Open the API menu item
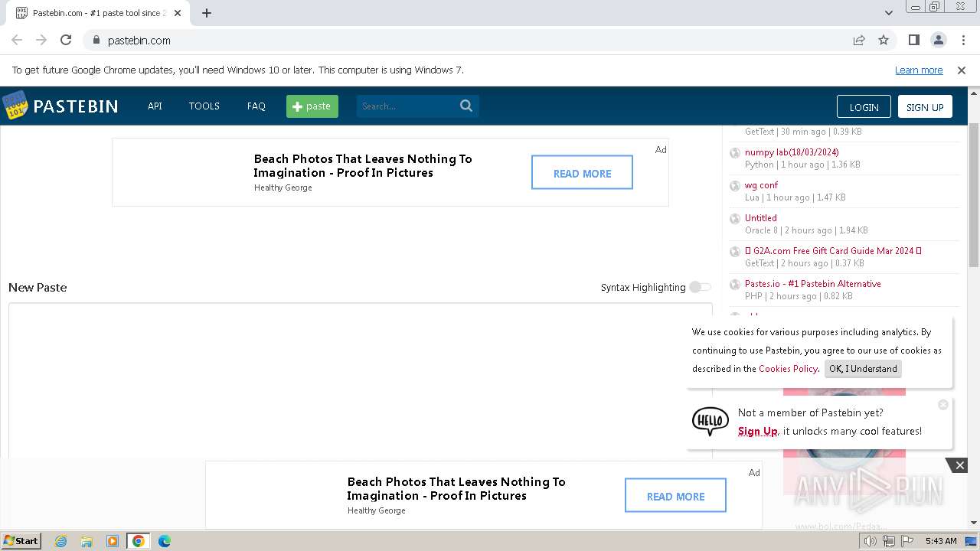This screenshot has height=551, width=980. click(x=155, y=106)
